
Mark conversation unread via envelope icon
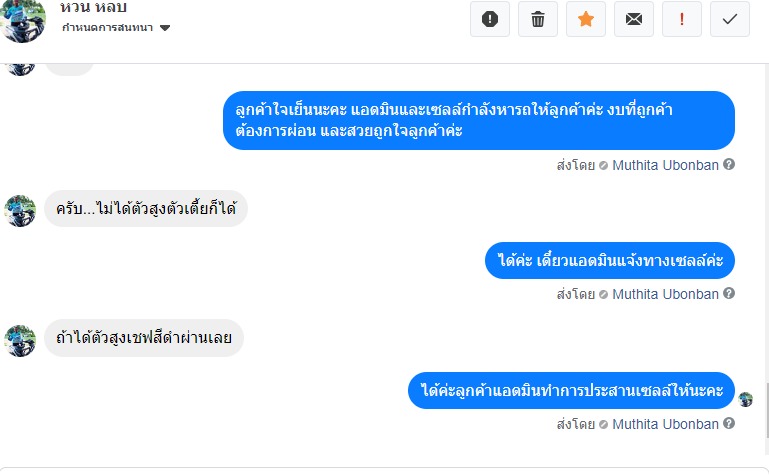coord(633,19)
